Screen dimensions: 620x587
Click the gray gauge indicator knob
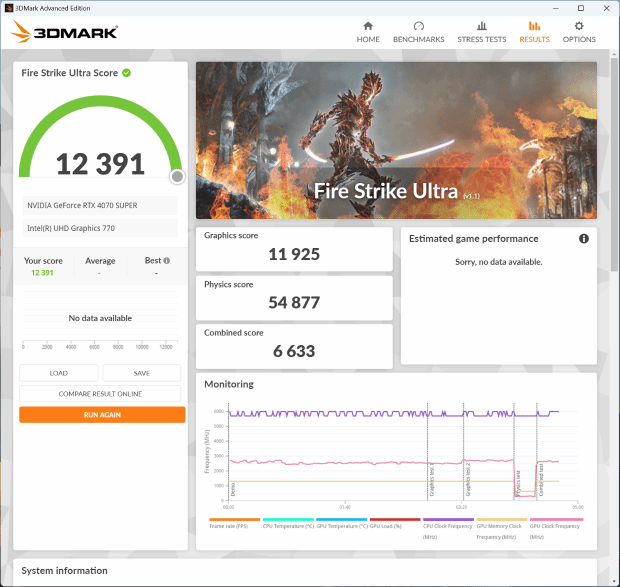(177, 177)
